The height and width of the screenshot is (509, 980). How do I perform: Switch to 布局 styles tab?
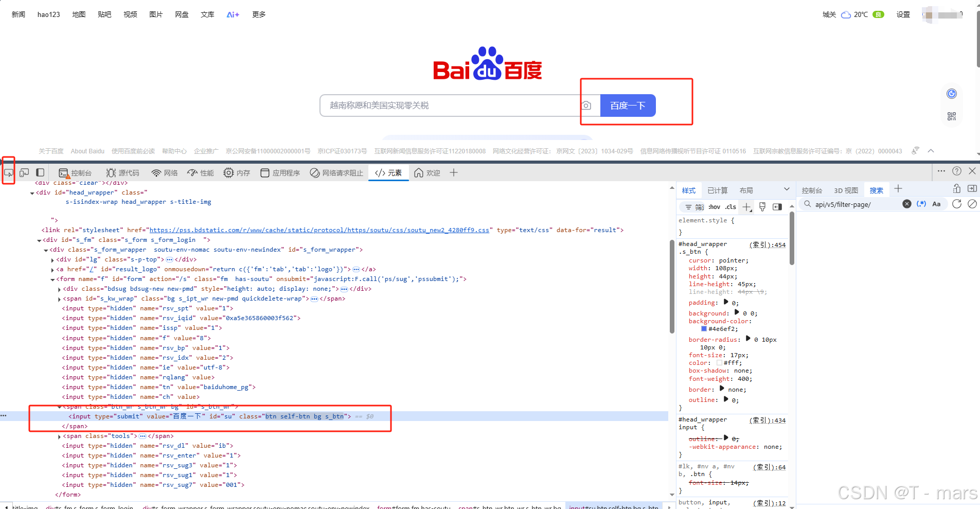746,190
